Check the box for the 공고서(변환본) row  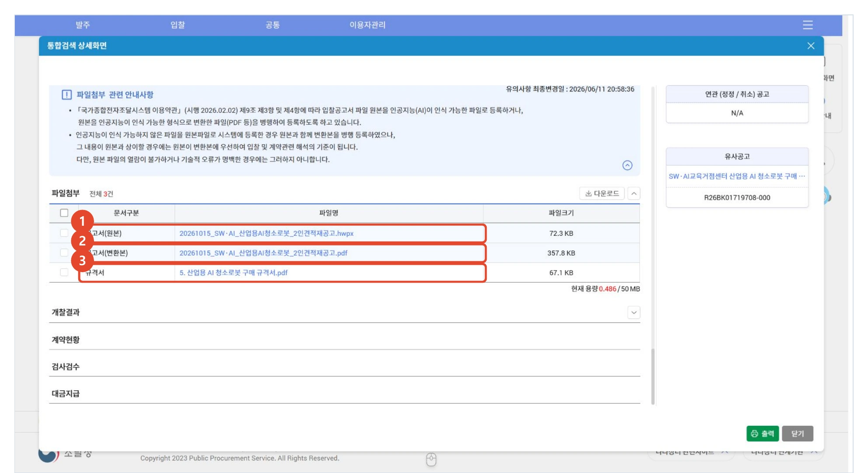pyautogui.click(x=64, y=253)
